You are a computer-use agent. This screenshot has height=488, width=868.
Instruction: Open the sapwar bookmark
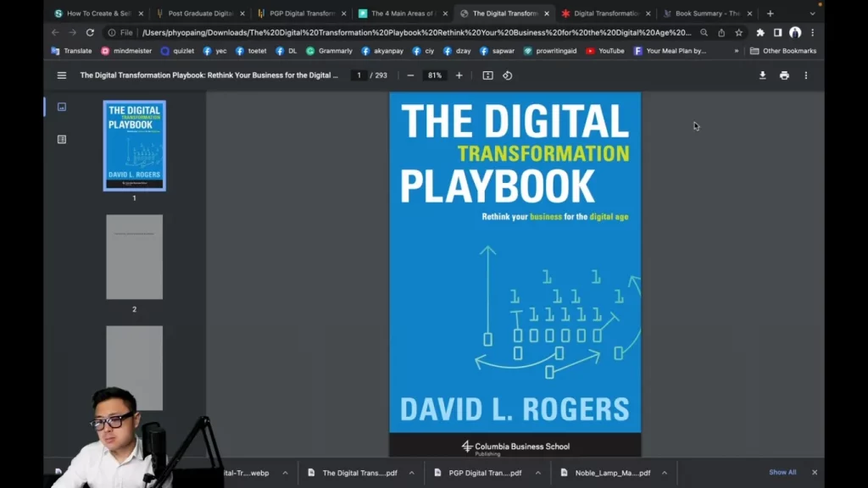coord(497,51)
